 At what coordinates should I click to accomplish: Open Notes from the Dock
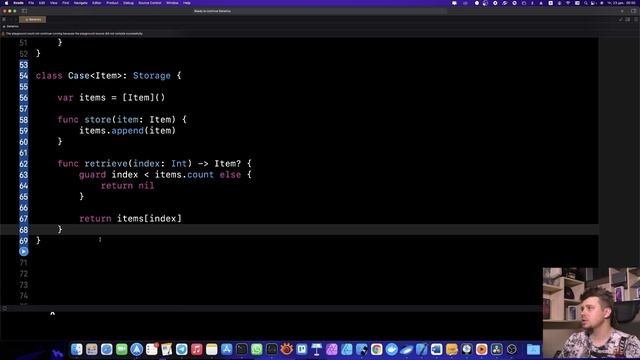tap(211, 349)
